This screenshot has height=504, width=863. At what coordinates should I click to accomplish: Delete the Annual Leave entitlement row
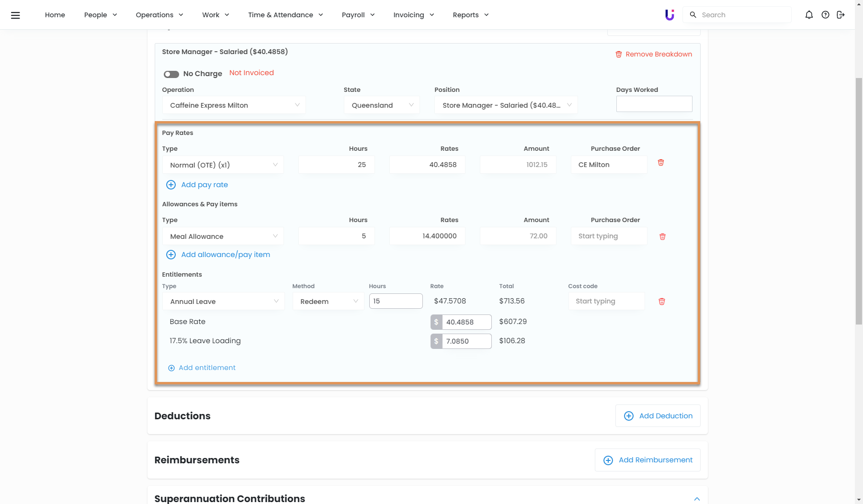pos(662,302)
